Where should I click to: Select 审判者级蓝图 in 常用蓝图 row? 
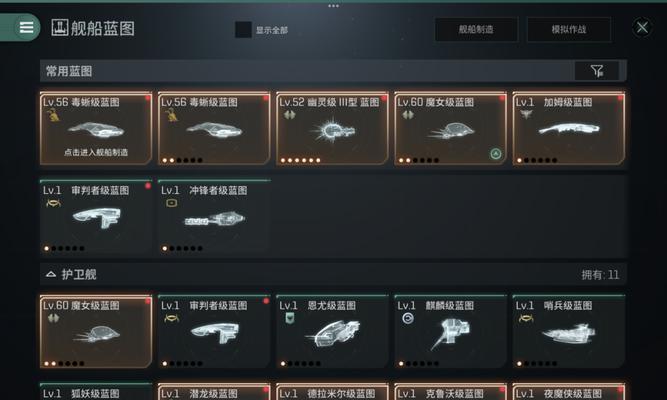[96, 217]
